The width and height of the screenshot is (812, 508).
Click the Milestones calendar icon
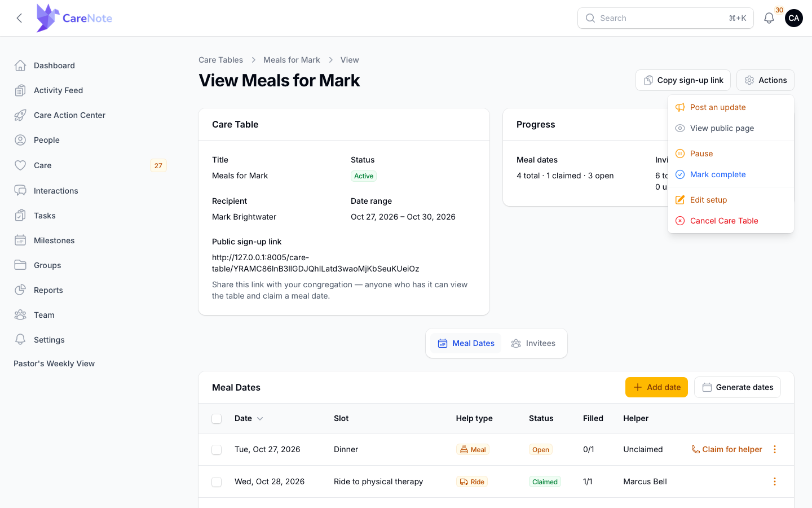point(20,240)
